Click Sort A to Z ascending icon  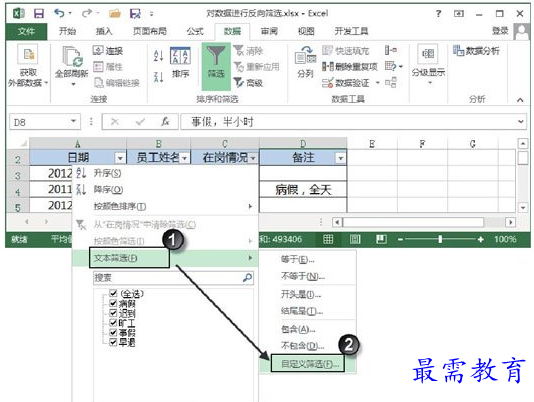(x=158, y=56)
